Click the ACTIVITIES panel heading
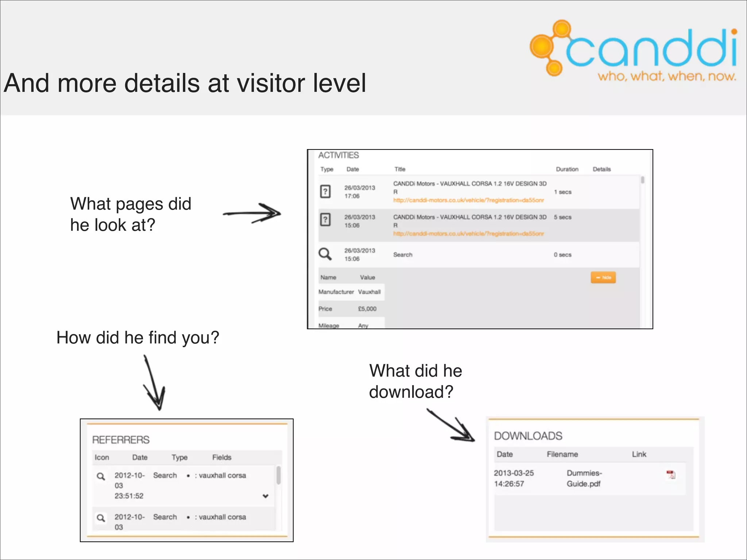 coord(338,155)
